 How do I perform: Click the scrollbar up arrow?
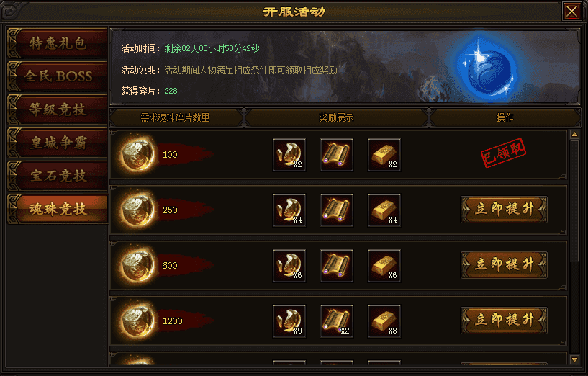[x=574, y=135]
